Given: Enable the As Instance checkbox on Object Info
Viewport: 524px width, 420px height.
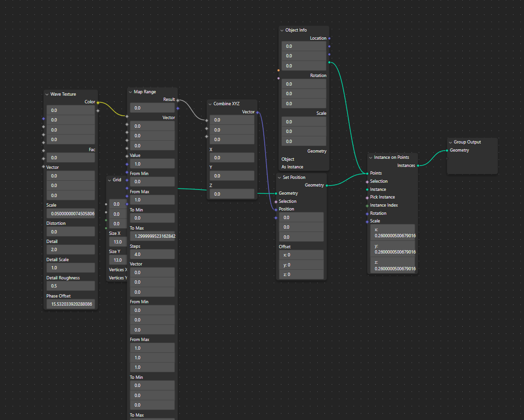Looking at the screenshot, I should click(293, 166).
